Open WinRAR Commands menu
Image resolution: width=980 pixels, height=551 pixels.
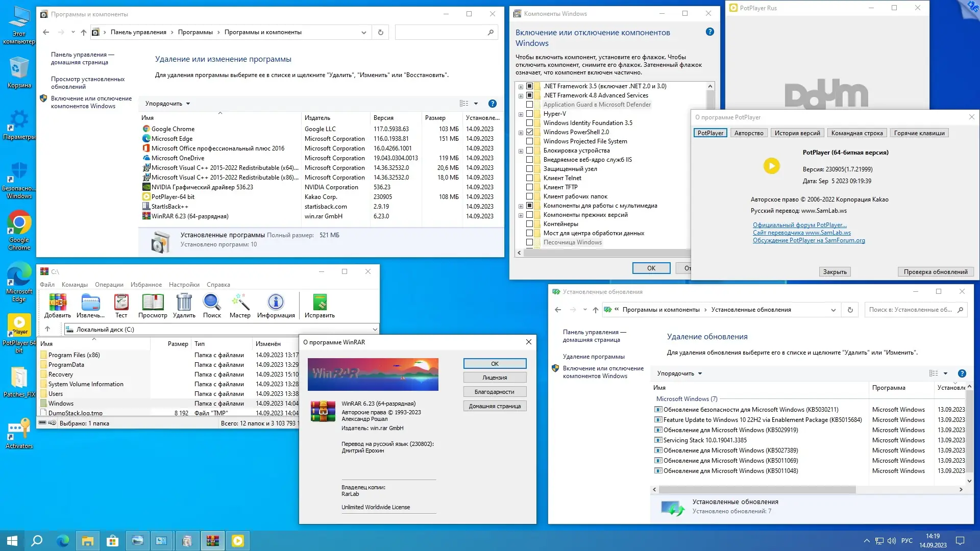tap(75, 285)
